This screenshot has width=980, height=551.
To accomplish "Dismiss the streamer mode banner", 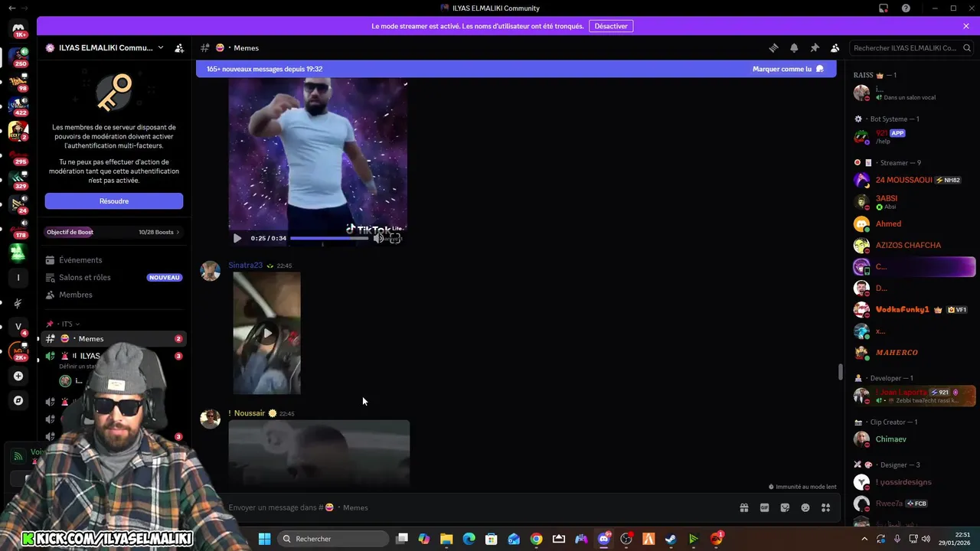I will 966,26.
